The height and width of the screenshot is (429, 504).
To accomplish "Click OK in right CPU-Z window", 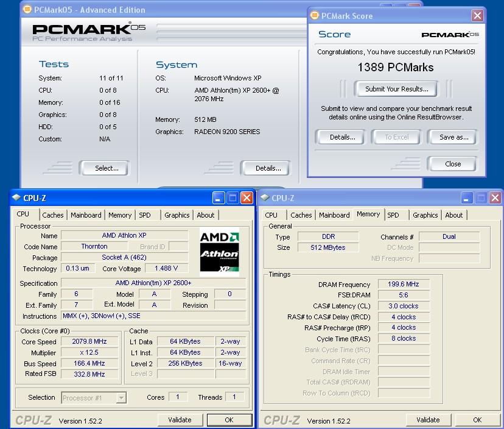I will pyautogui.click(x=477, y=420).
